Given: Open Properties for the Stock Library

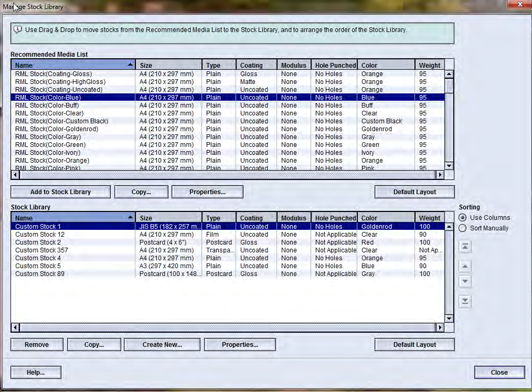Looking at the screenshot, I should coord(240,344).
